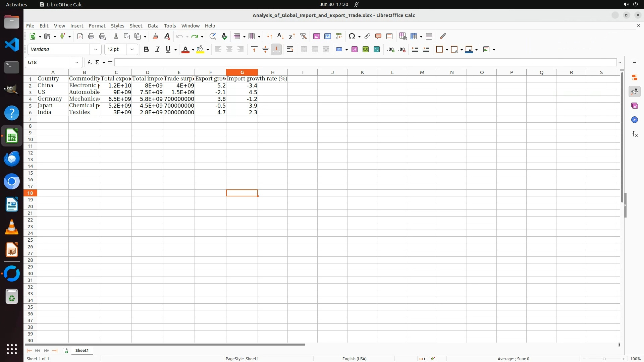Click the Insert Chart icon
The width and height of the screenshot is (644, 362).
coord(327,36)
